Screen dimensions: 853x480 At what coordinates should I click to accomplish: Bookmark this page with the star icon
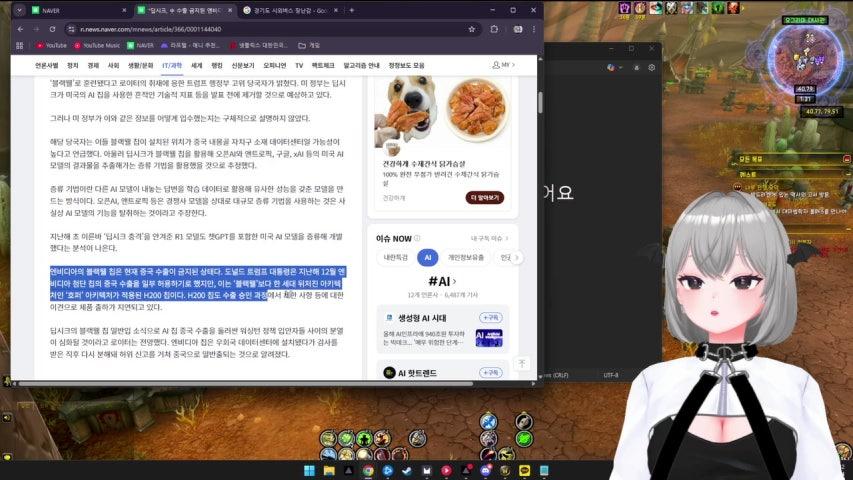tap(472, 29)
